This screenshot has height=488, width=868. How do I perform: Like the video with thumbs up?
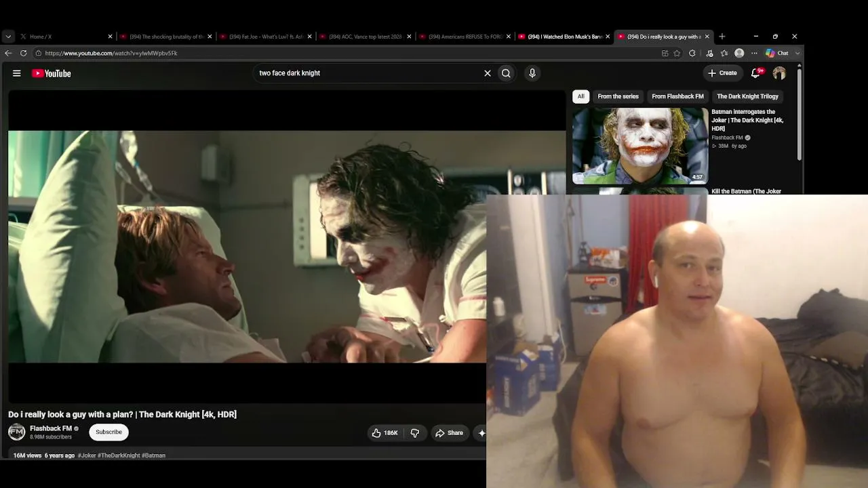coord(384,433)
